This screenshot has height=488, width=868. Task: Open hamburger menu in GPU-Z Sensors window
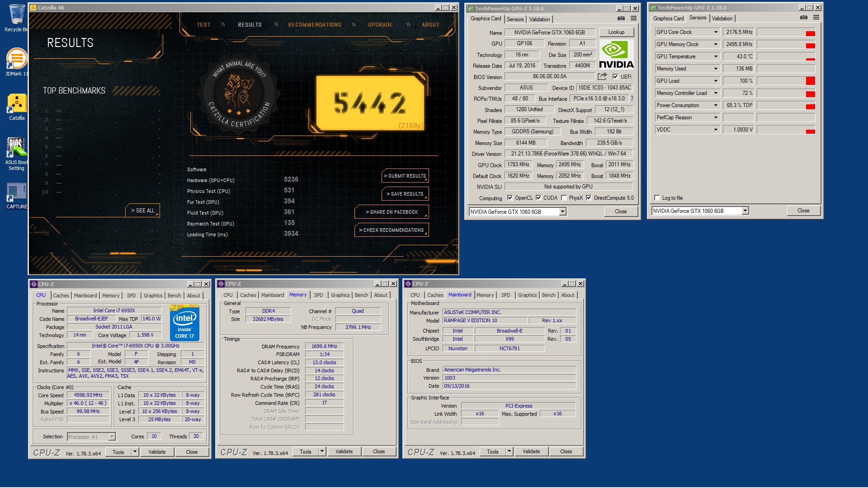pos(816,18)
